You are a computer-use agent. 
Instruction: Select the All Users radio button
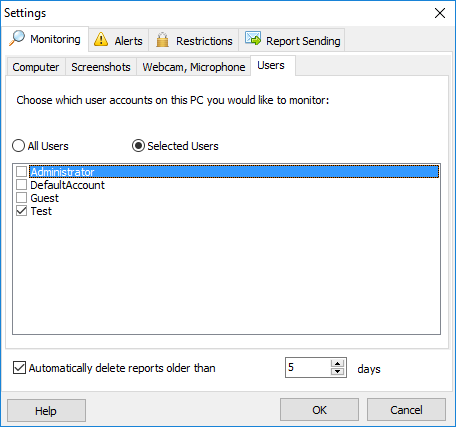18,146
